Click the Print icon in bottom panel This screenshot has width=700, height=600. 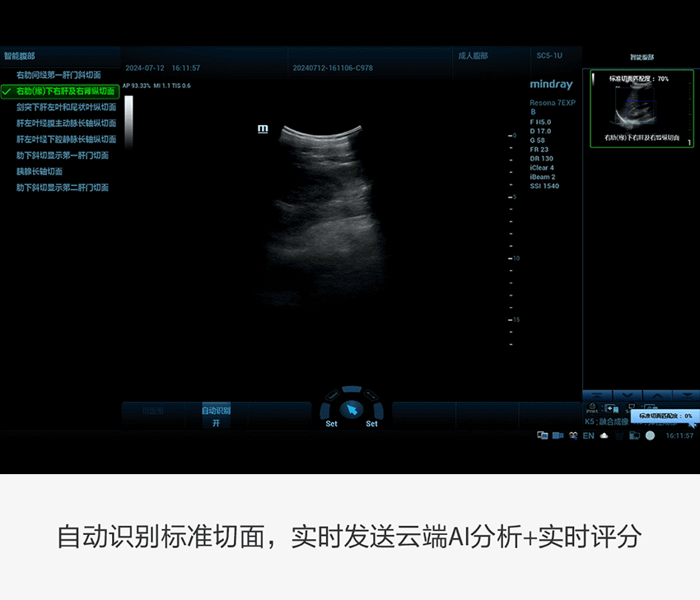click(x=591, y=409)
